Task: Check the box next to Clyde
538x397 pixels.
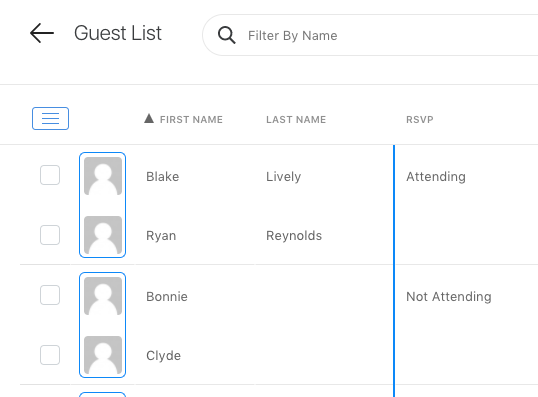Action: [50, 355]
